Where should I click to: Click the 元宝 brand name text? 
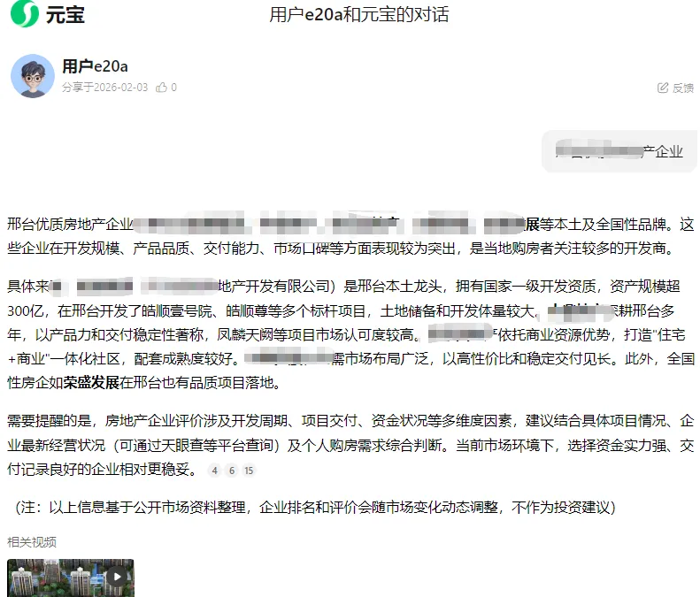[65, 14]
